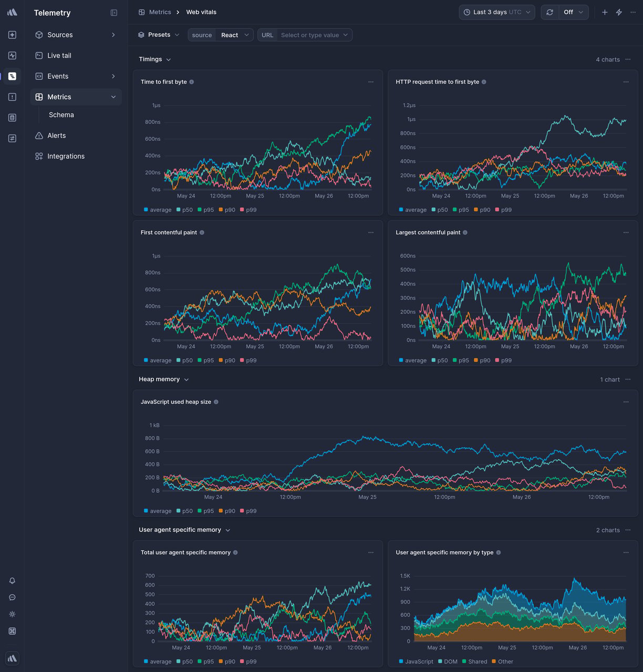Click the top-left app logo

pos(12,12)
